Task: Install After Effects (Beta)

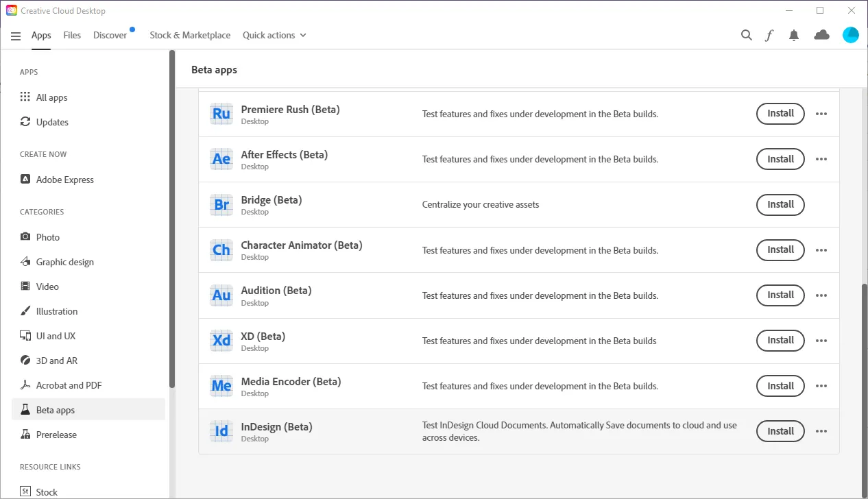Action: coord(780,159)
